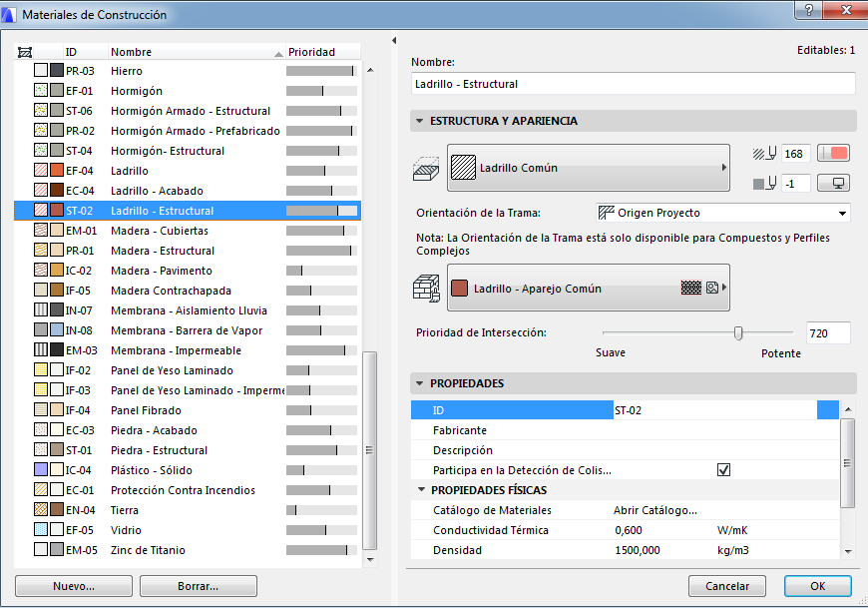Click the priority bar of Hierro row
Viewport: 868px width, 608px height.
pos(321,70)
